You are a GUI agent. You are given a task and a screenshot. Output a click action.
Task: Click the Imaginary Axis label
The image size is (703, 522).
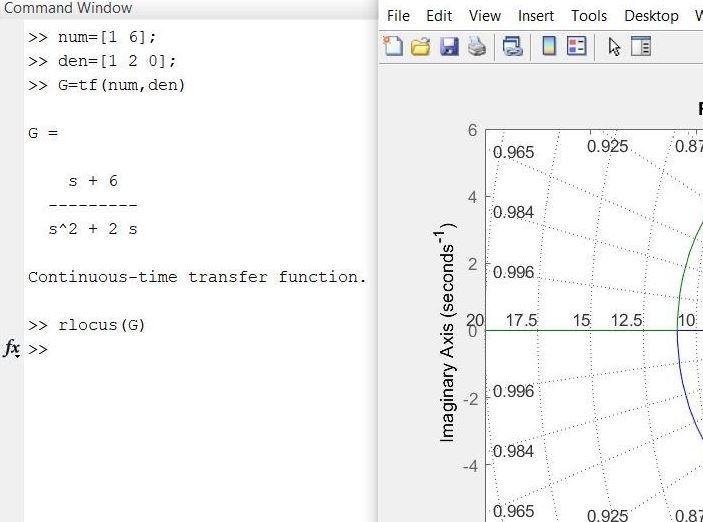coord(446,332)
